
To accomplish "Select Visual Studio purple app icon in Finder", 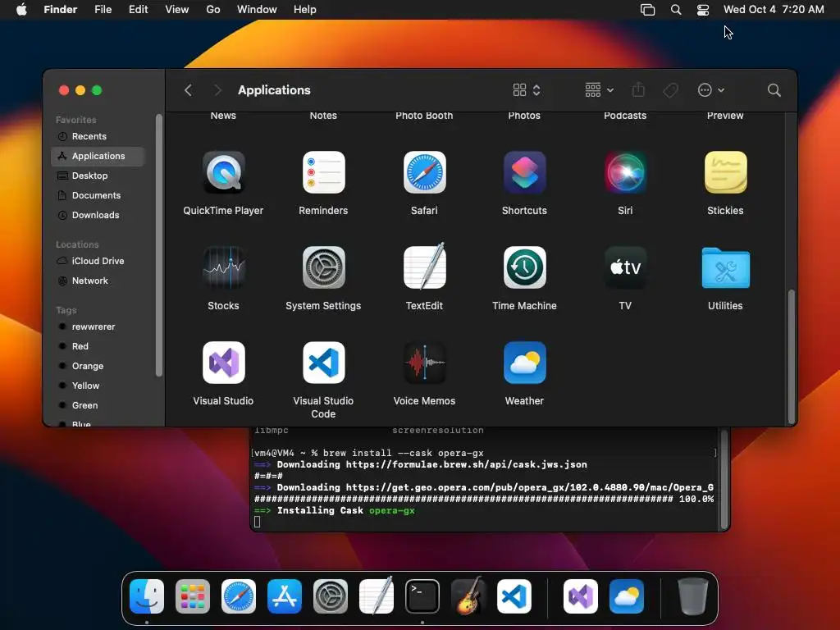I will pos(223,363).
